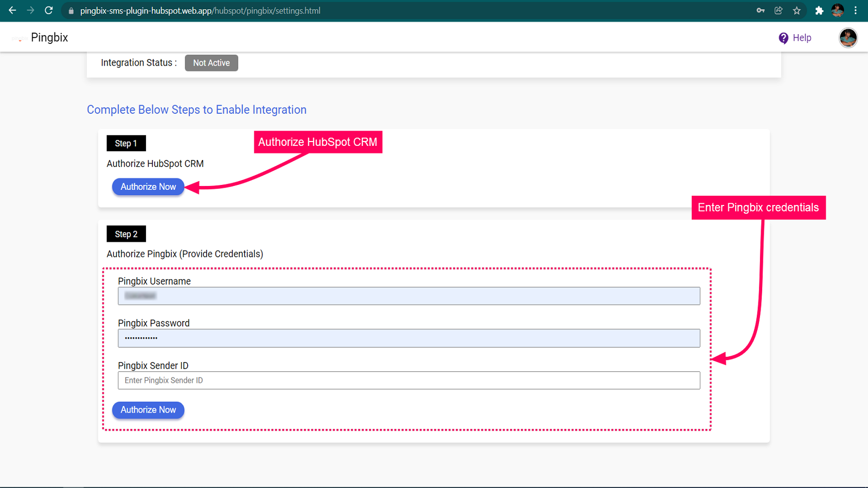Open saved passwords key icon
Viewport: 868px width, 488px height.
click(x=761, y=10)
